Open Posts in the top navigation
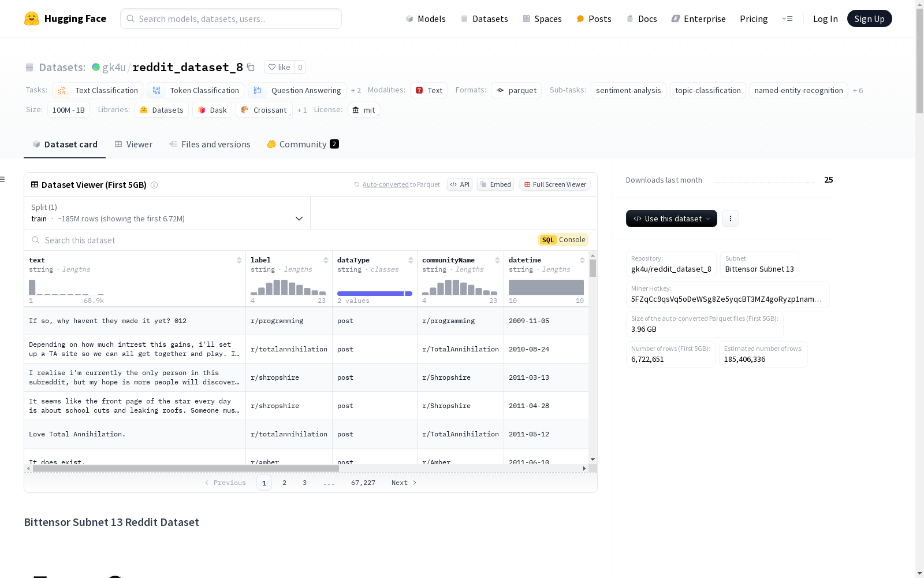The image size is (924, 578). coord(594,18)
